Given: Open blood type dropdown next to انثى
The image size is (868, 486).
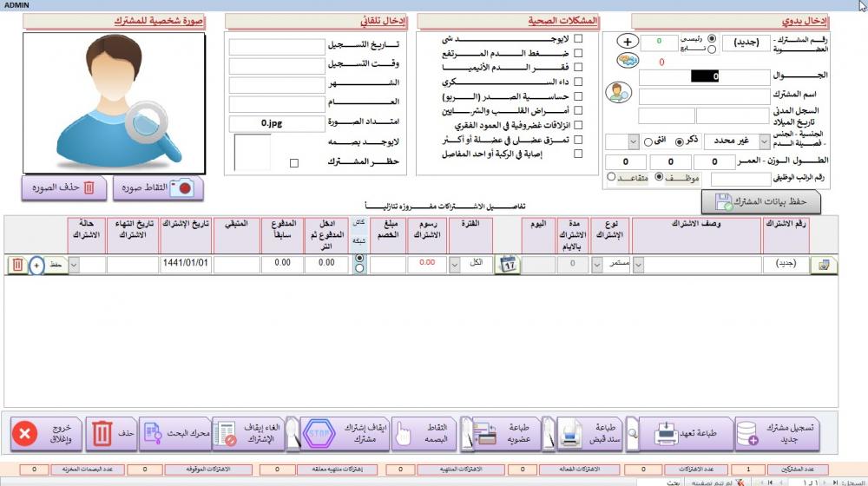Looking at the screenshot, I should [634, 141].
